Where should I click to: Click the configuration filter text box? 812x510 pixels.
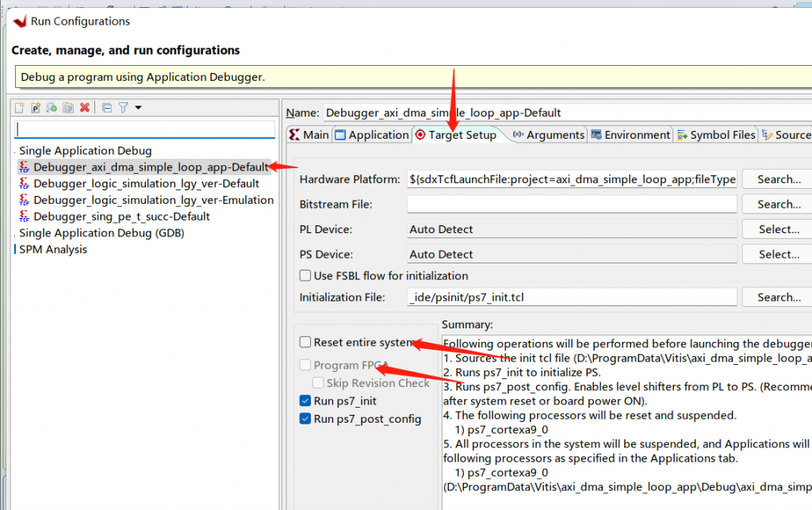tap(145, 128)
